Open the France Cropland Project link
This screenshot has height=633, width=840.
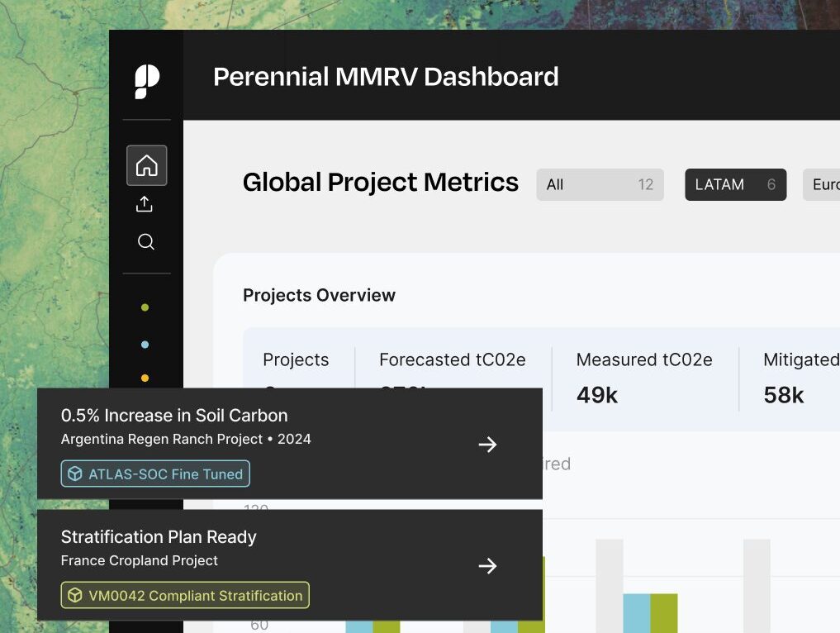click(140, 560)
